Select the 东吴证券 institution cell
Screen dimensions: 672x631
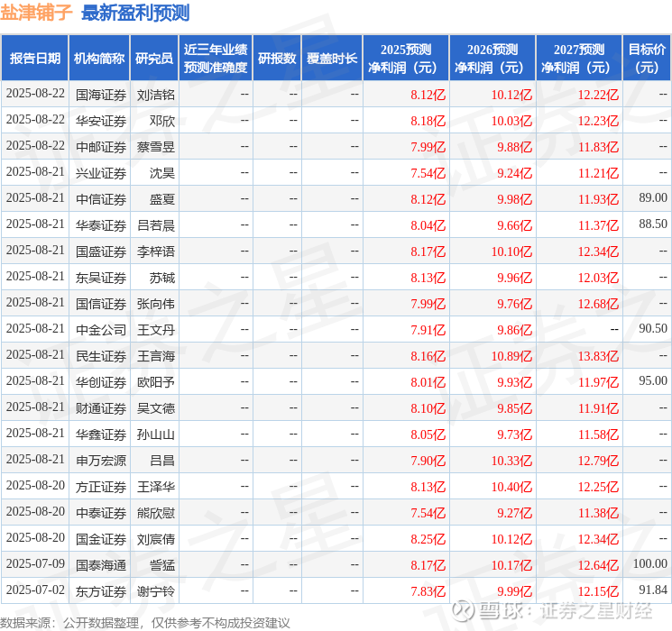[x=101, y=278]
